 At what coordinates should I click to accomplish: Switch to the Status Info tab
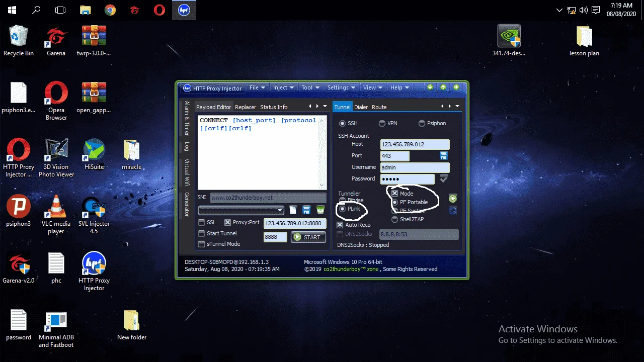(x=274, y=107)
